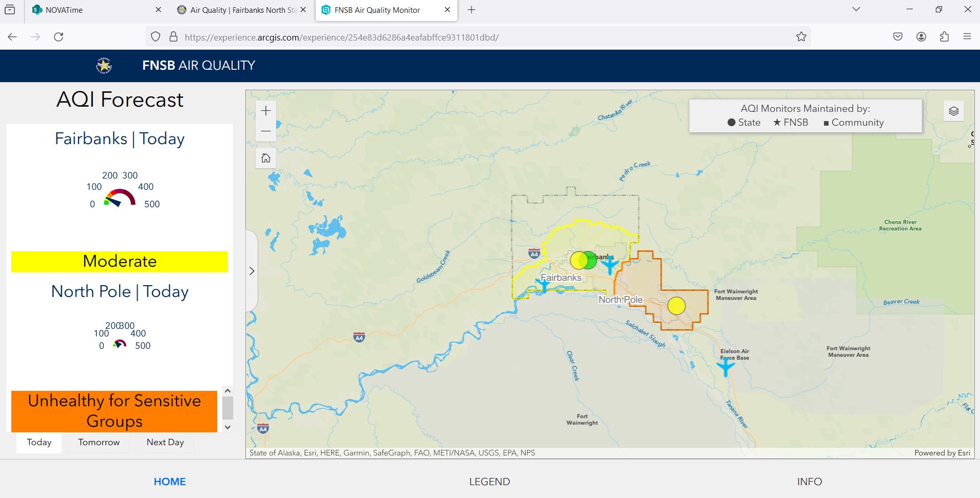Click the AQI Forecast heading

coord(120,99)
